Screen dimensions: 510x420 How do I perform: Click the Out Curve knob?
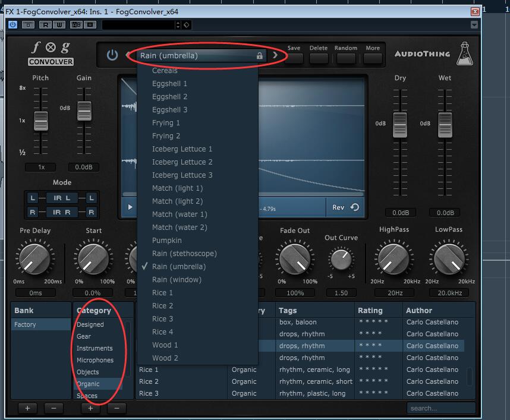[x=341, y=259]
